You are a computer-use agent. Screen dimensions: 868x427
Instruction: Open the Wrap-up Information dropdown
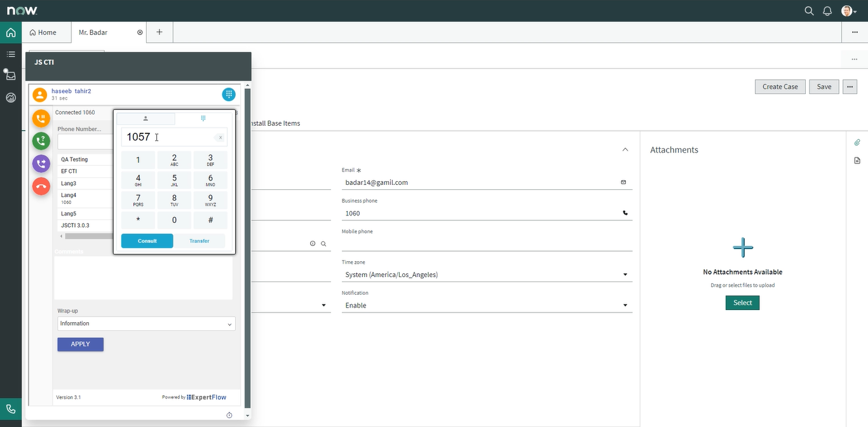point(146,324)
